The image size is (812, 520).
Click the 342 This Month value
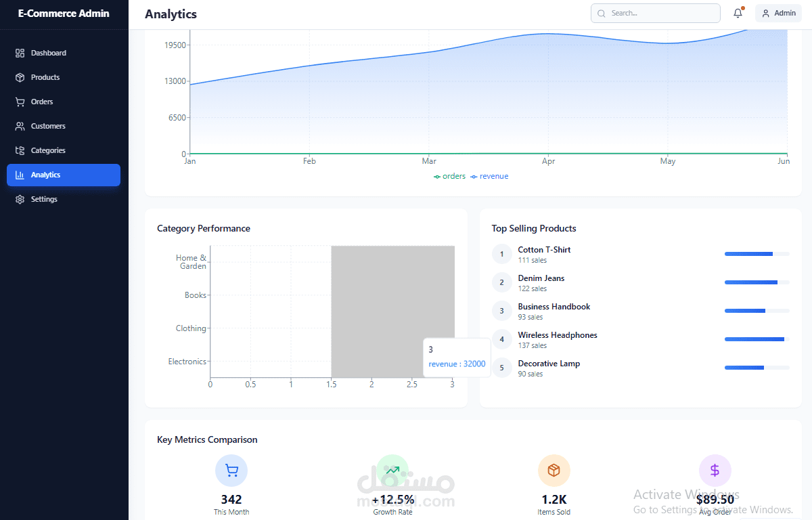(x=231, y=500)
